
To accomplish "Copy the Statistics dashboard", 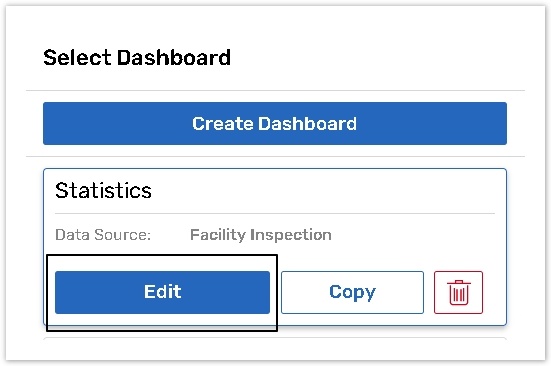I will coord(352,292).
